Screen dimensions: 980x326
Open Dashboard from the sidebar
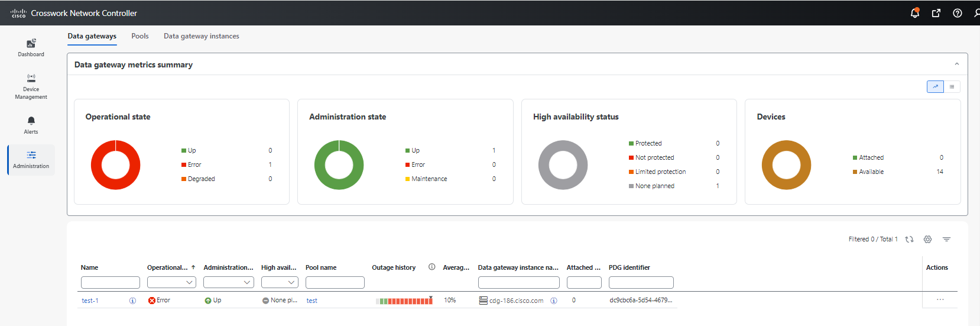pos(31,47)
